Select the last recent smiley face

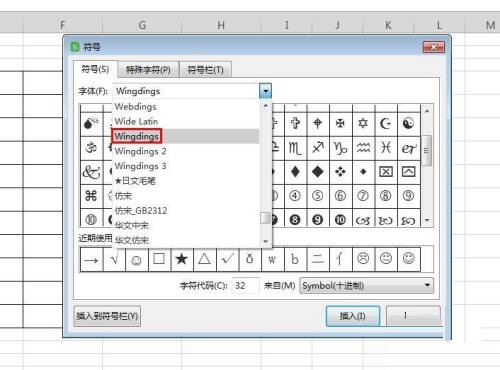(408, 259)
